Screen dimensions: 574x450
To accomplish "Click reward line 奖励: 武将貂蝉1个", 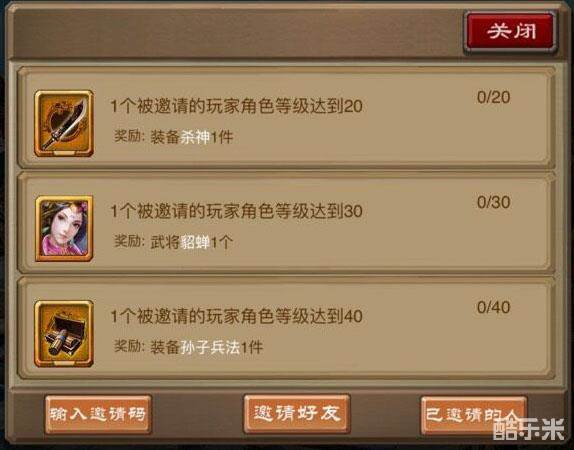I will tap(174, 242).
